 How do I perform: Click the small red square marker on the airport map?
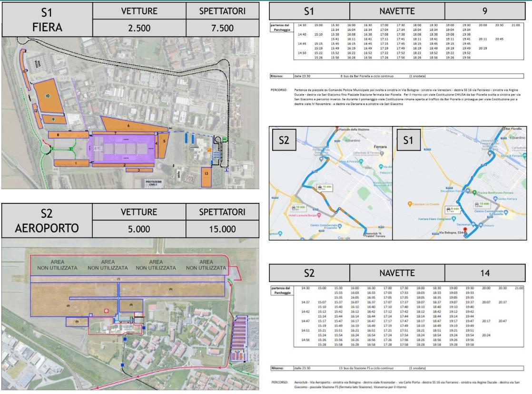click(x=107, y=311)
